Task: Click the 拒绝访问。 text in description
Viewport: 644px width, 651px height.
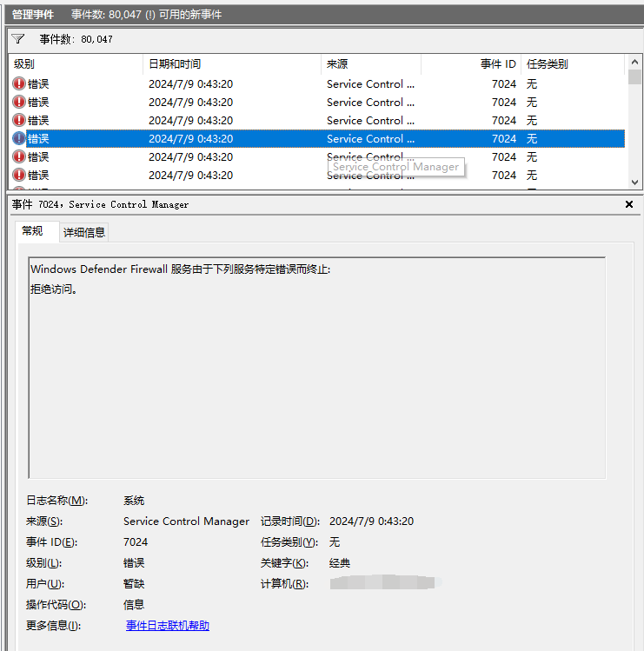Action: click(x=54, y=289)
